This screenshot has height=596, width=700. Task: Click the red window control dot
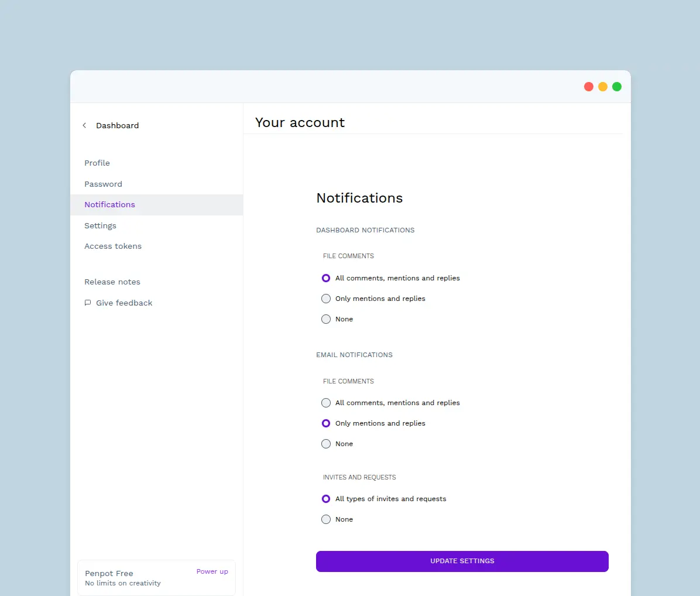[x=589, y=87]
